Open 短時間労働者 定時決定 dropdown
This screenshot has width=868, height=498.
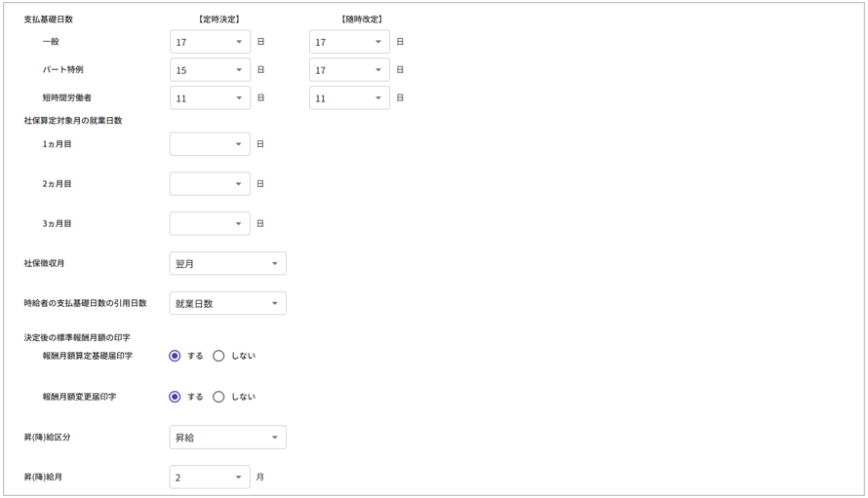(x=210, y=98)
